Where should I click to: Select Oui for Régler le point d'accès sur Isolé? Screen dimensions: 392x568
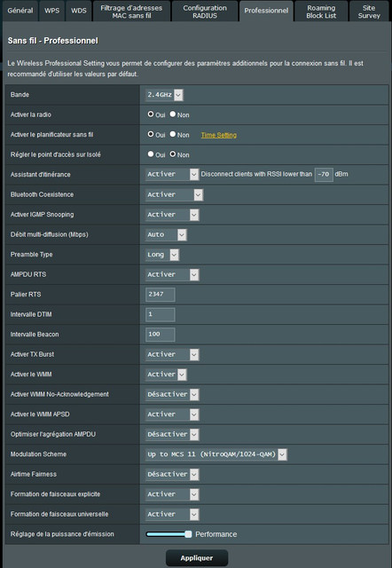pos(151,154)
